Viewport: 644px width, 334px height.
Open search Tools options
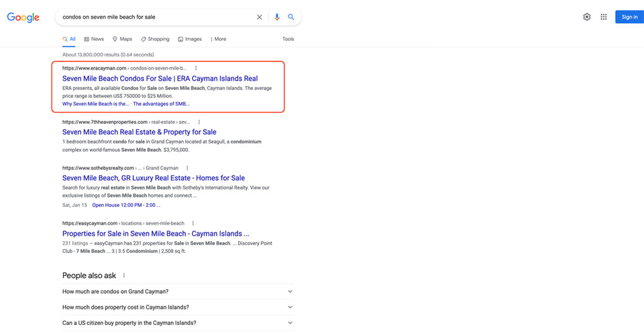pyautogui.click(x=288, y=39)
